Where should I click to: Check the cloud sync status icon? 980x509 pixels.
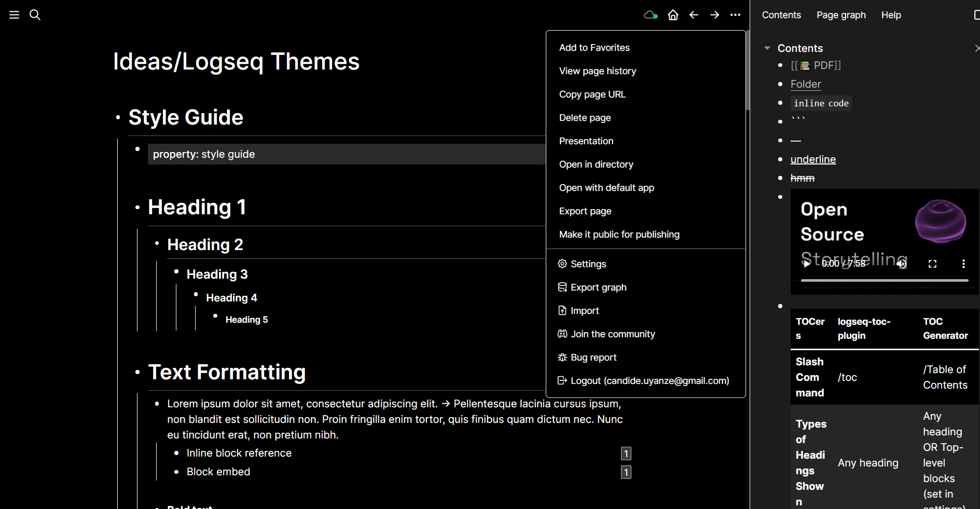(651, 15)
